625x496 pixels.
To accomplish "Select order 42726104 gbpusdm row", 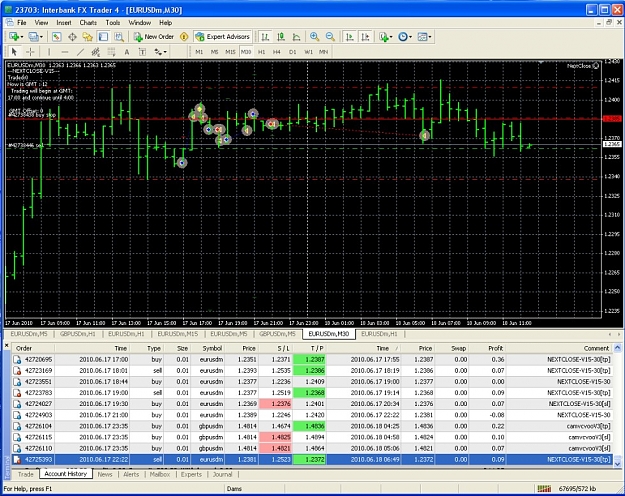I will tap(312, 426).
